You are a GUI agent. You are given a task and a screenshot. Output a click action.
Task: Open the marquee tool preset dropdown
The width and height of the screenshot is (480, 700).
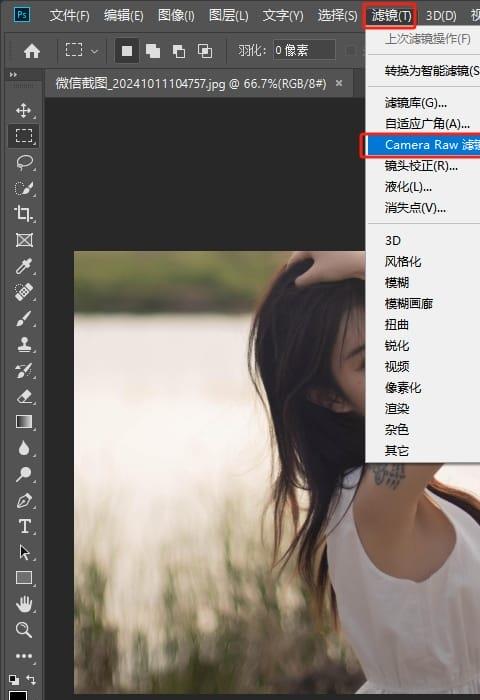tap(94, 51)
